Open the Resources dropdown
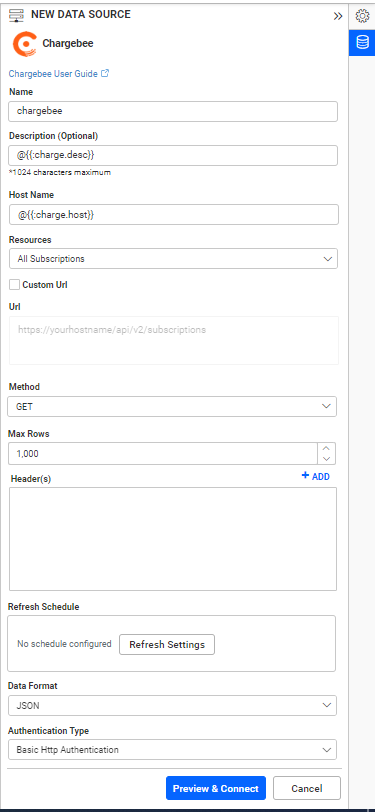This screenshot has width=375, height=812. (x=174, y=258)
